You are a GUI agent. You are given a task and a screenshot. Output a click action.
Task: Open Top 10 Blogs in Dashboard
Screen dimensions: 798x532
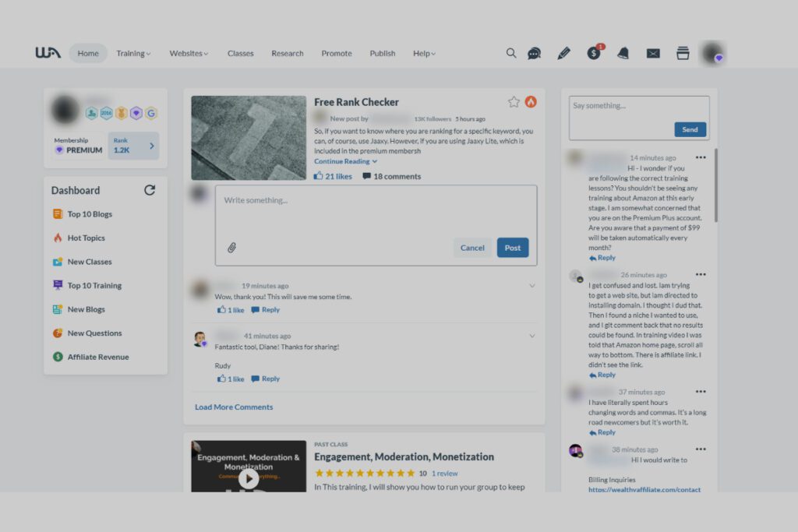(83, 214)
